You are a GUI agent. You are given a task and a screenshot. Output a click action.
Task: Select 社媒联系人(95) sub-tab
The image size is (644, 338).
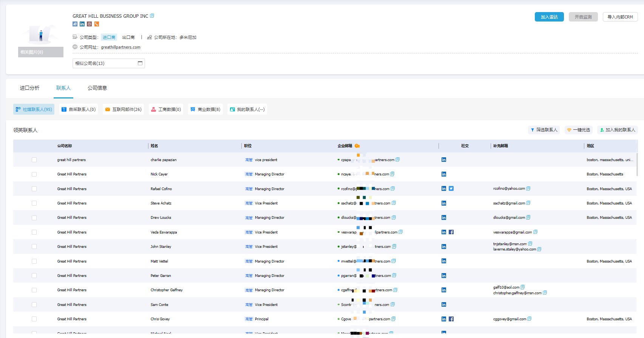coord(34,109)
